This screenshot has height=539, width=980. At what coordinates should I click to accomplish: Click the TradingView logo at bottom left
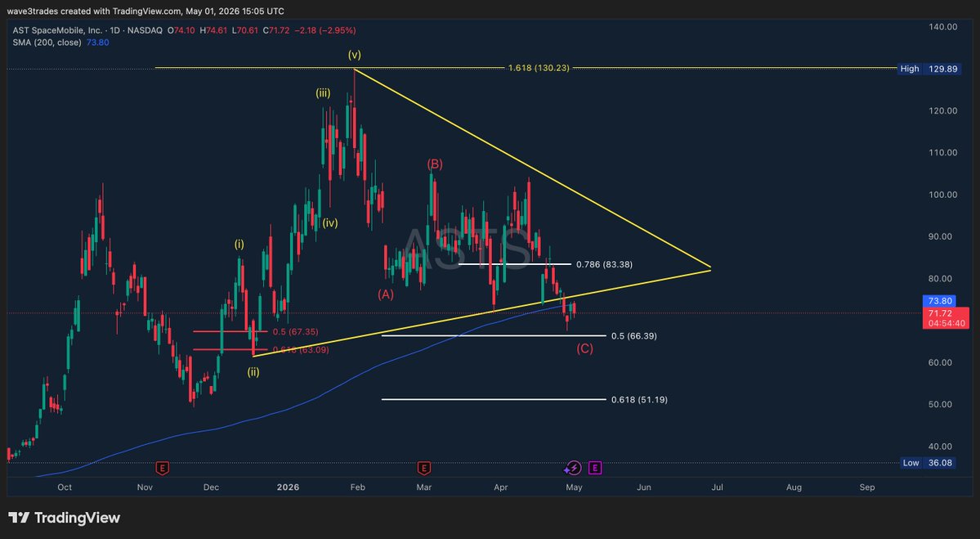click(x=64, y=518)
